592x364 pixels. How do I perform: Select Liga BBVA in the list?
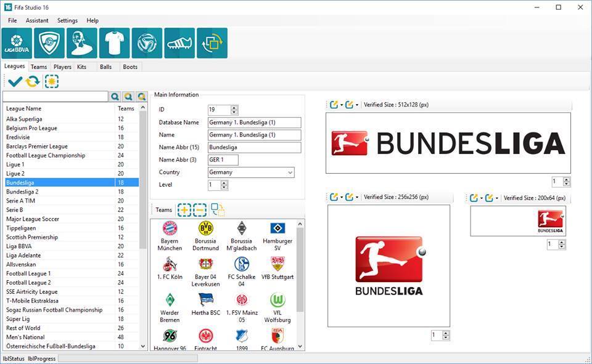click(72, 246)
